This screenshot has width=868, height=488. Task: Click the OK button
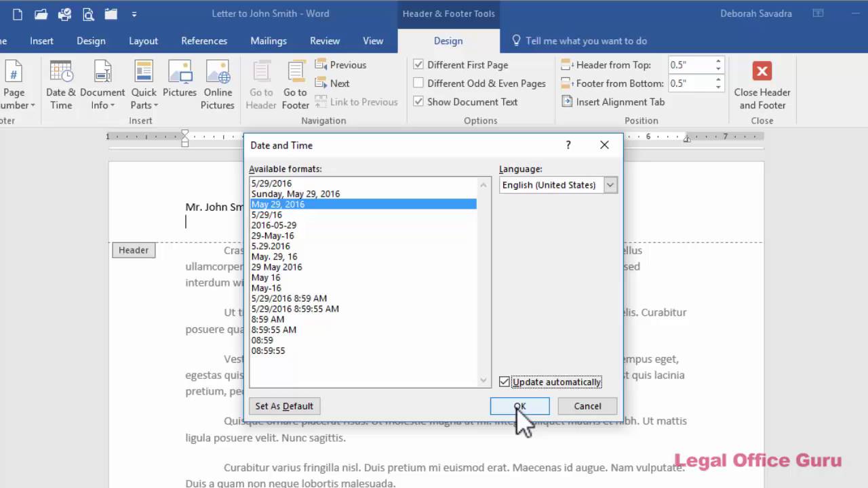[519, 406]
